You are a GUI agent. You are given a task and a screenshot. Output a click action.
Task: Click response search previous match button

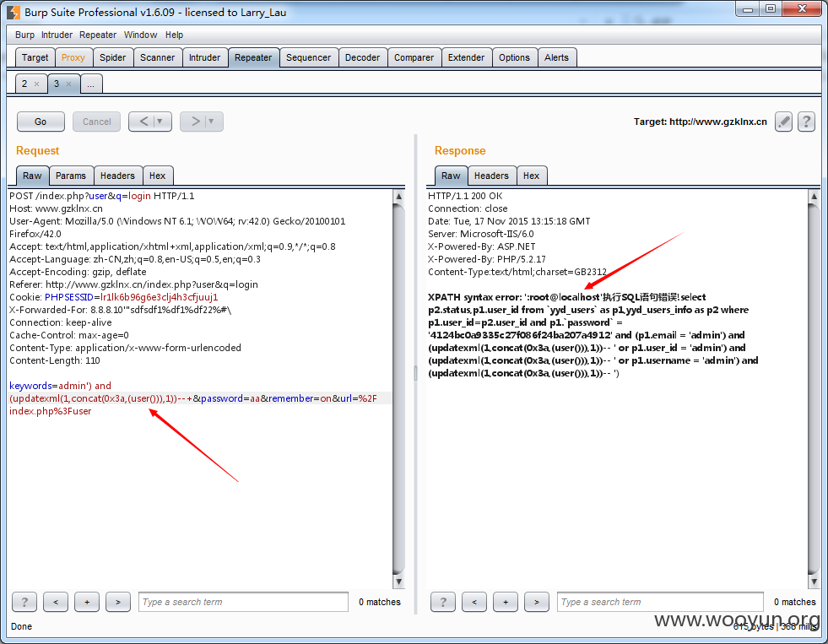[474, 602]
